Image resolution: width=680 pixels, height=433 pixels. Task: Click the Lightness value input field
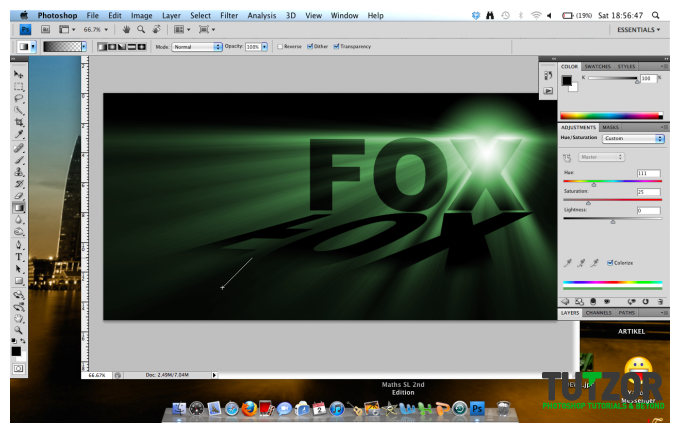648,210
